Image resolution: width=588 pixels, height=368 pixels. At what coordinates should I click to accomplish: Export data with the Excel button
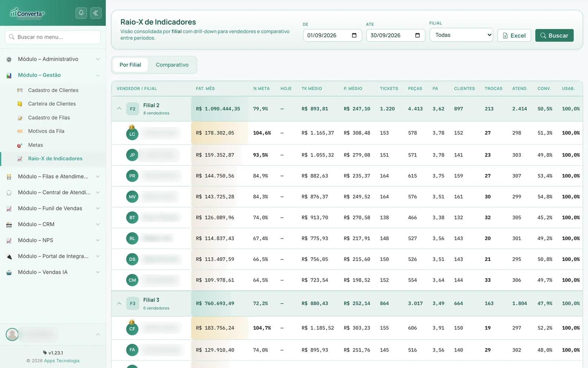514,35
